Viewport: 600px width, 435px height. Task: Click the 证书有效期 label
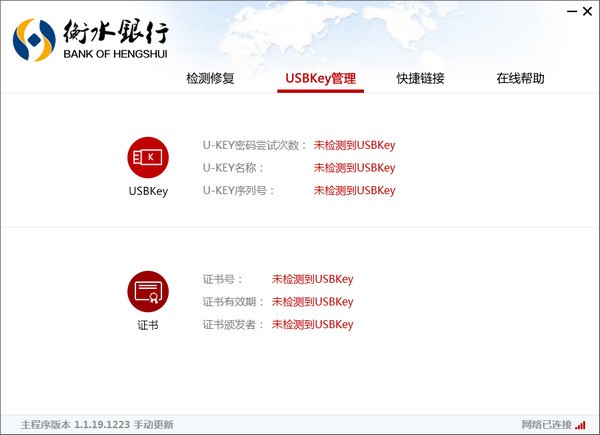click(233, 302)
